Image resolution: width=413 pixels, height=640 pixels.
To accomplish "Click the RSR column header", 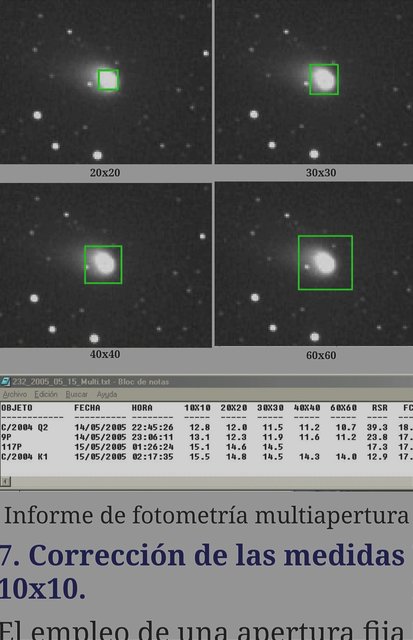I will 380,408.
